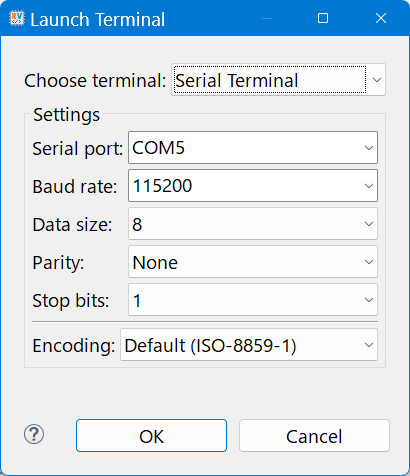Click the Launch Terminal title bar text
This screenshot has width=410, height=476.
pos(97,19)
